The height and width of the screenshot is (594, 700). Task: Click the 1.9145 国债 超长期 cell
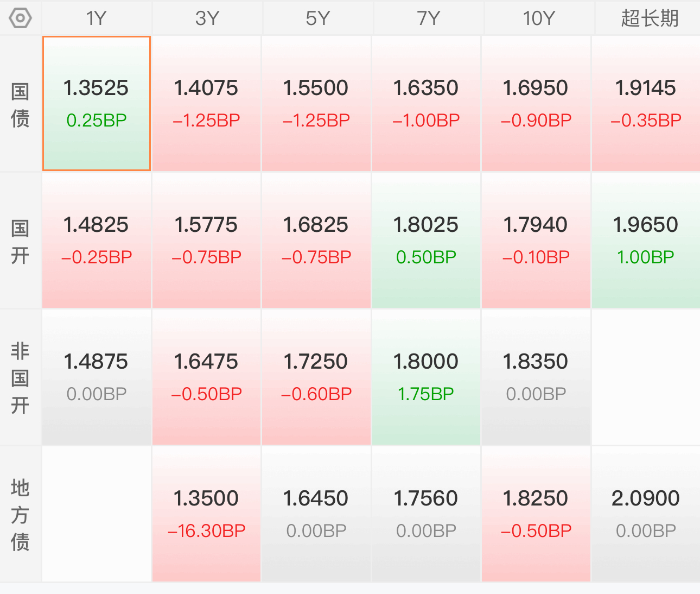[x=646, y=104]
